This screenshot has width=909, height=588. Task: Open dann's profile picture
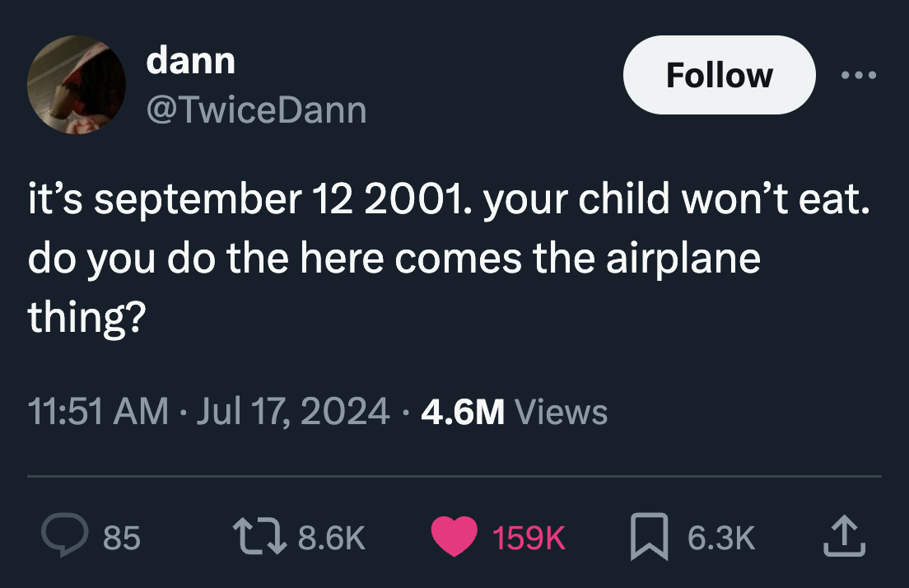[x=77, y=85]
